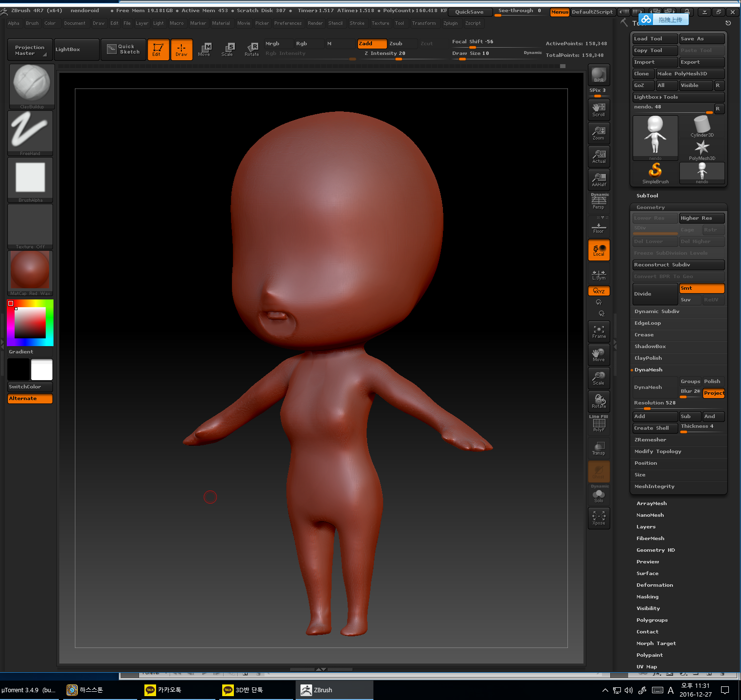Toggle the Smt option beside Divide
Screen dimensions: 741x700
pos(702,288)
